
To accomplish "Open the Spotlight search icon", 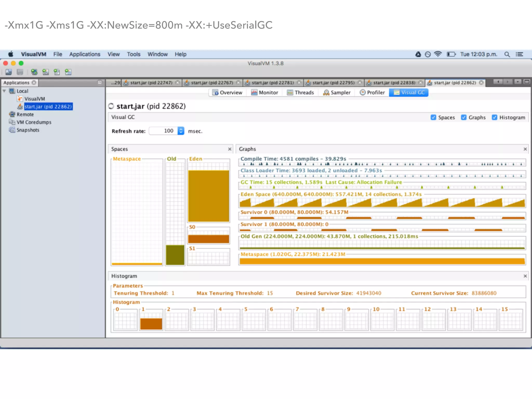I will click(x=507, y=54).
